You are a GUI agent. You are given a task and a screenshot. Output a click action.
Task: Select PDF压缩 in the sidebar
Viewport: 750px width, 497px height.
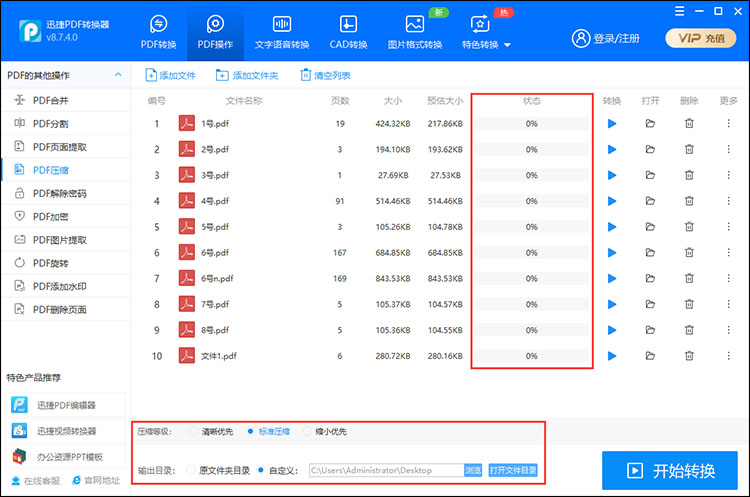click(x=66, y=170)
